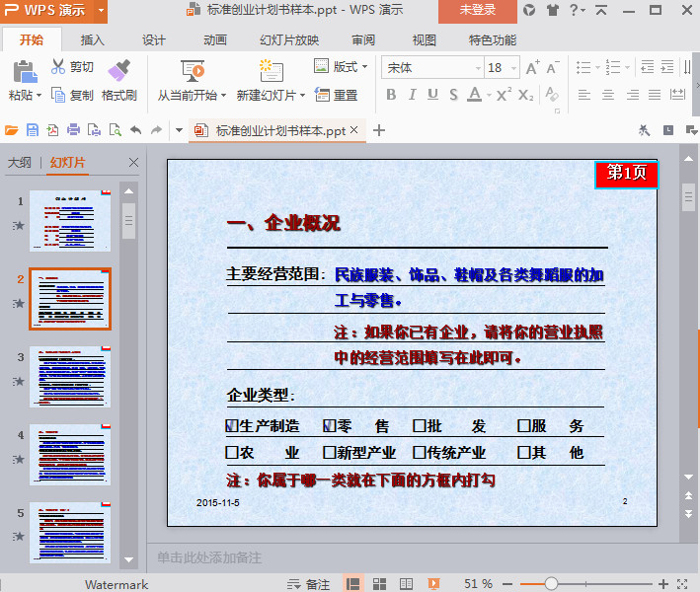Screen dimensions: 700x592
Task: Open the Animation (动画) ribbon tab
Action: point(215,40)
